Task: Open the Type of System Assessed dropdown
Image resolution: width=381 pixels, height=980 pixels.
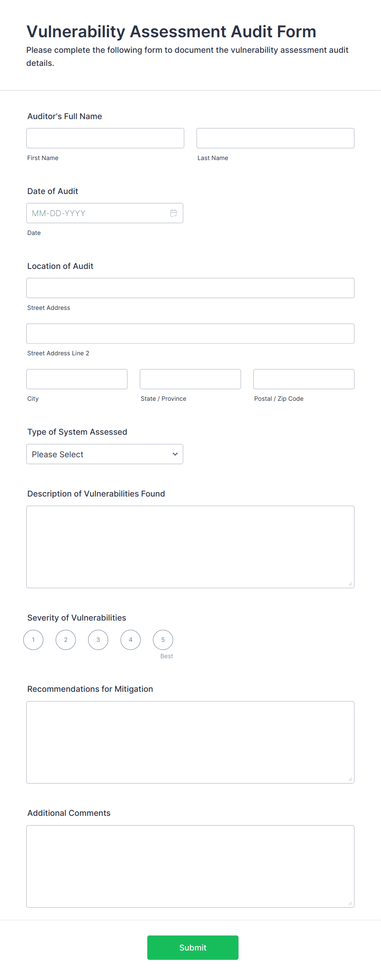Action: point(104,454)
